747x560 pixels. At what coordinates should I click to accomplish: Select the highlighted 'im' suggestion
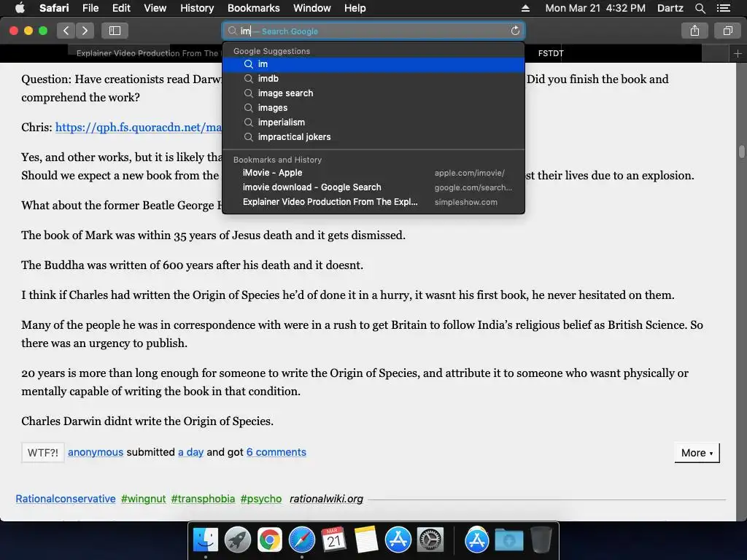tap(373, 64)
